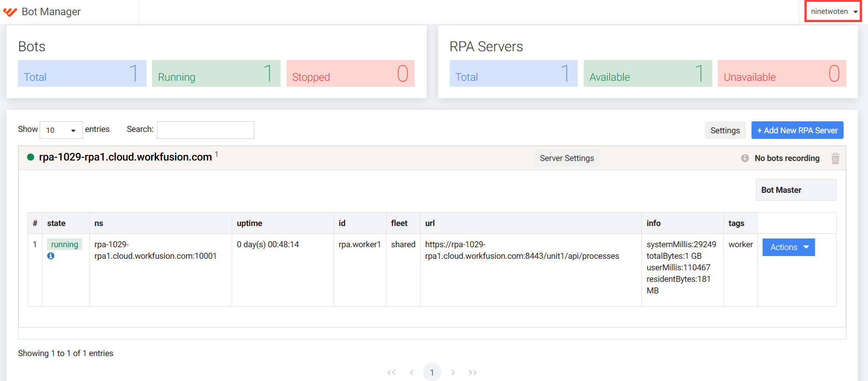The image size is (868, 381).
Task: Open the ninetwoten user dropdown
Action: tap(833, 12)
